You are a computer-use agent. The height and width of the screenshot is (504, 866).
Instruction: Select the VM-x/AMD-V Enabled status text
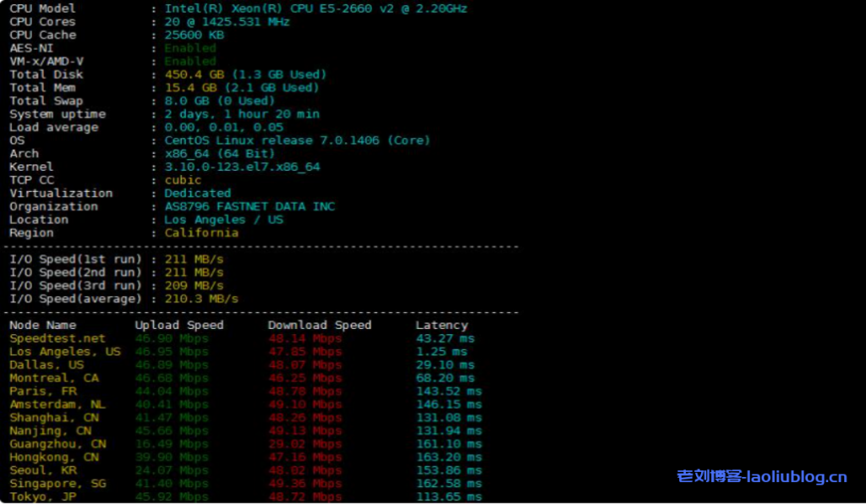(x=190, y=61)
